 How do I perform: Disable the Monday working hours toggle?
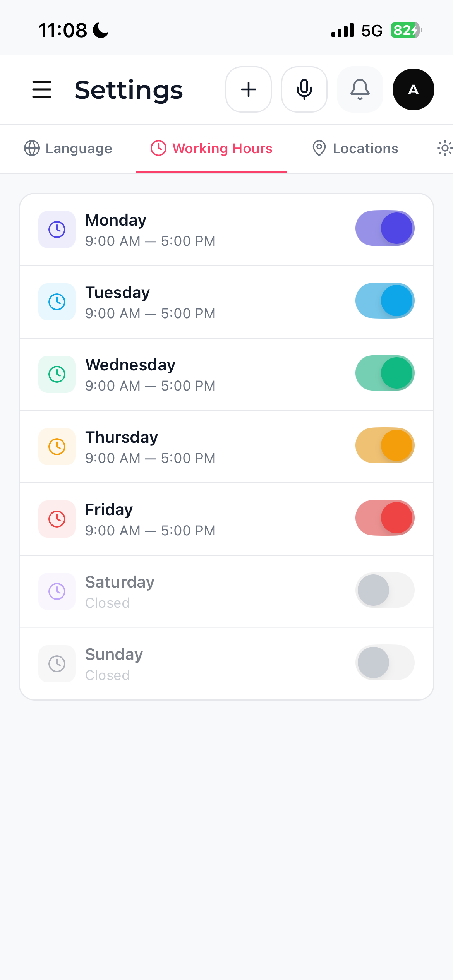point(384,228)
